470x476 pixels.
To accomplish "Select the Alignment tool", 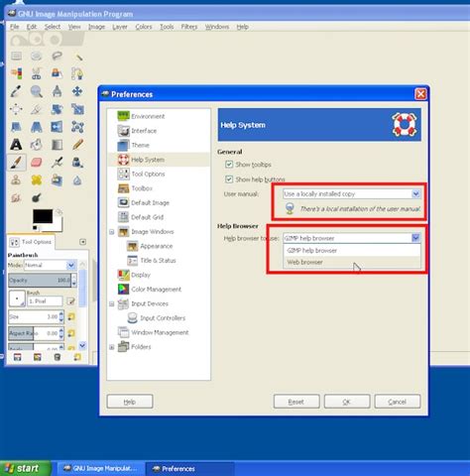I will pyautogui.click(x=16, y=109).
